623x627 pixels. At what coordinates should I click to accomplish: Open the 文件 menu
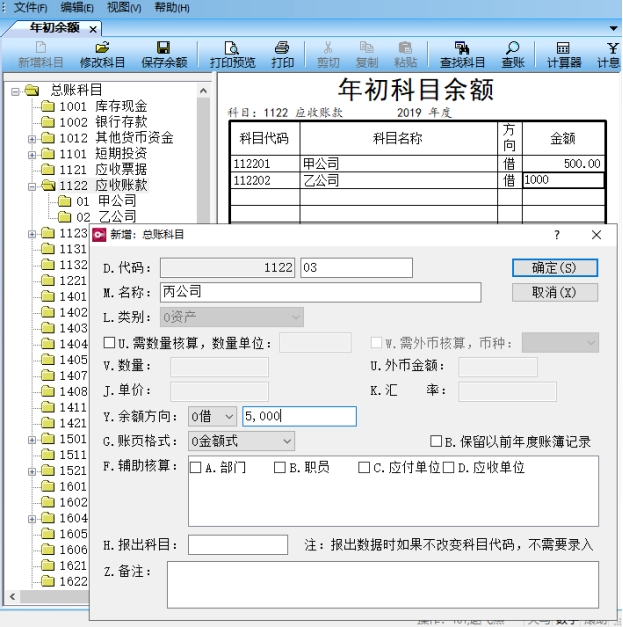click(x=30, y=8)
